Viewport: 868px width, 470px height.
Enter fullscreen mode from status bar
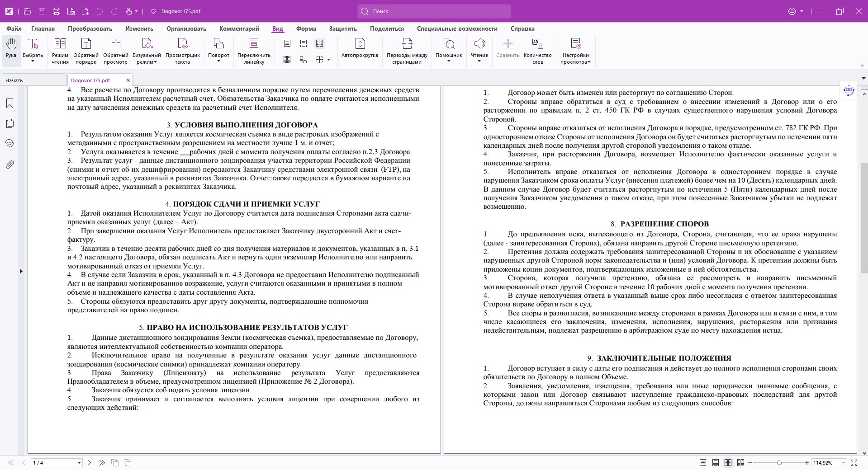pyautogui.click(x=854, y=463)
